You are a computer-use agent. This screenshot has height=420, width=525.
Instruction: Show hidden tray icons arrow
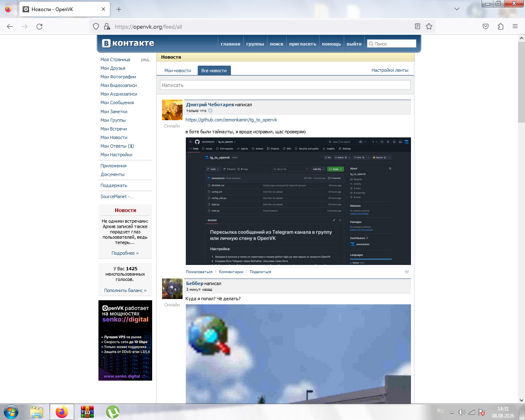(x=452, y=412)
